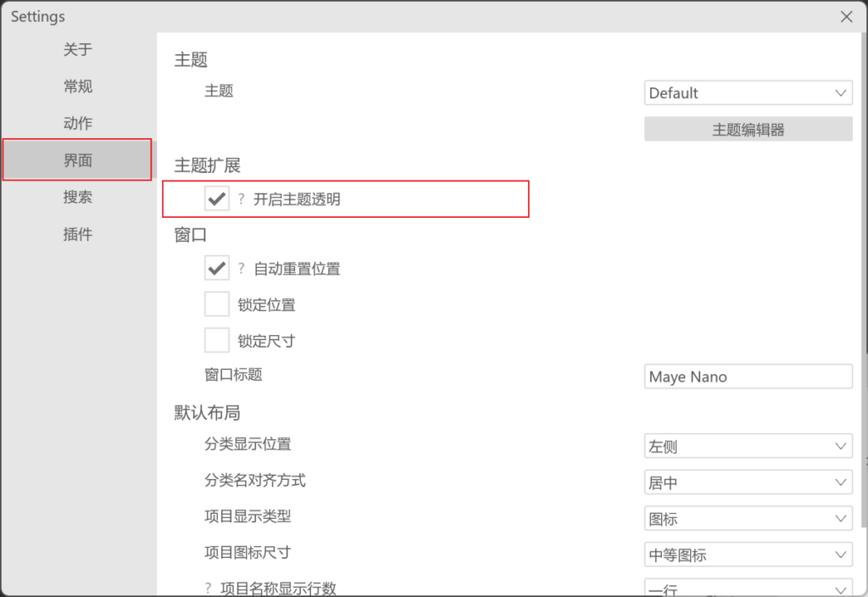Expand the 分类显示位置 dropdown
The width and height of the screenshot is (868, 597).
tap(748, 446)
